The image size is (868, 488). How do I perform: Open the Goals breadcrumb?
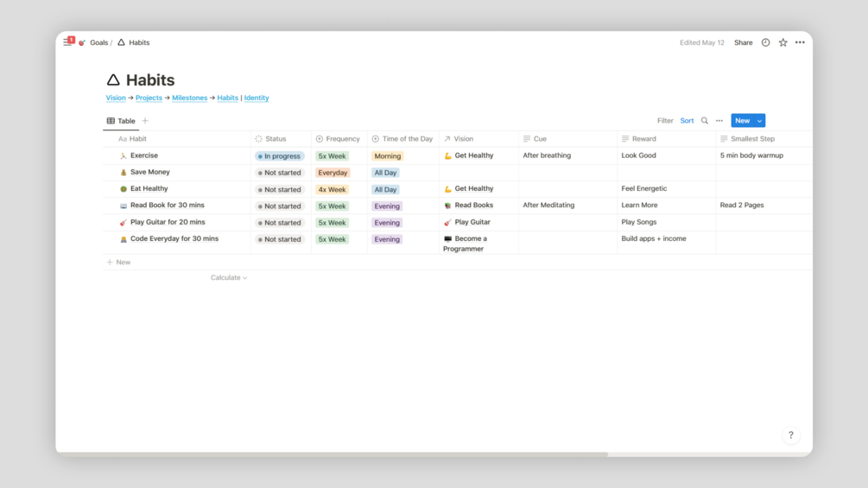pyautogui.click(x=98, y=42)
